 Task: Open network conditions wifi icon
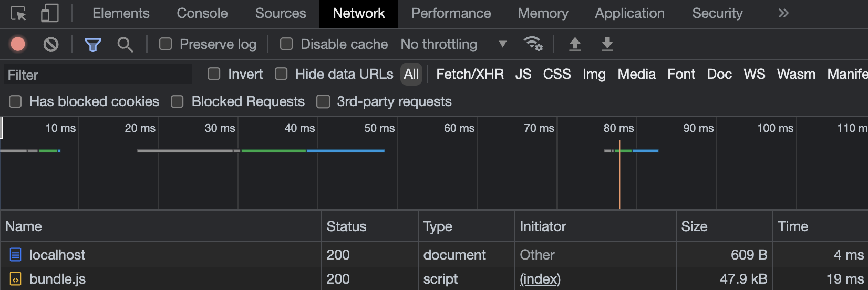point(533,44)
